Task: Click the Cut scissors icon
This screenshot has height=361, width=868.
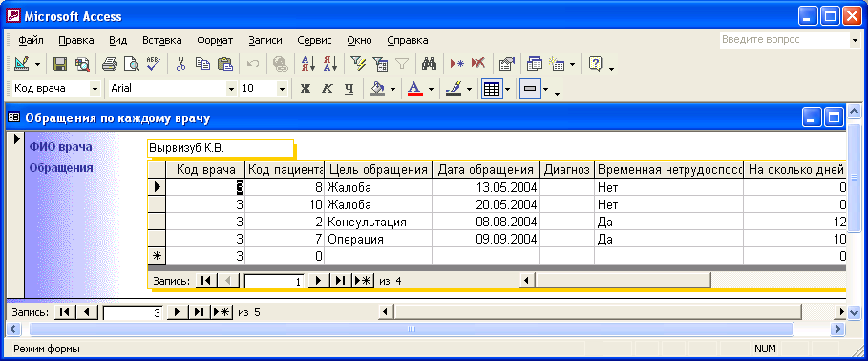Action: tap(180, 64)
